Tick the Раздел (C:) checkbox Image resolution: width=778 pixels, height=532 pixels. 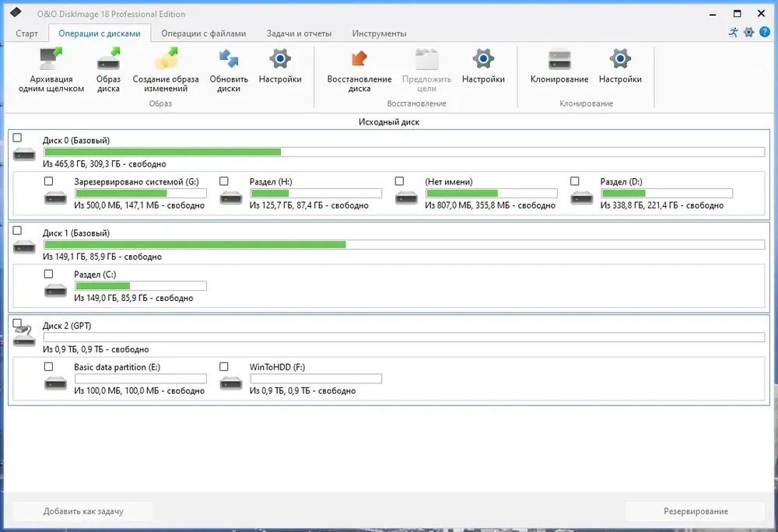click(x=48, y=274)
